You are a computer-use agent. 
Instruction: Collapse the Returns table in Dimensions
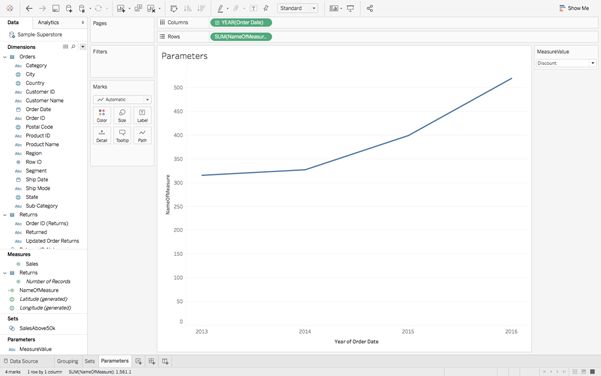coord(5,215)
